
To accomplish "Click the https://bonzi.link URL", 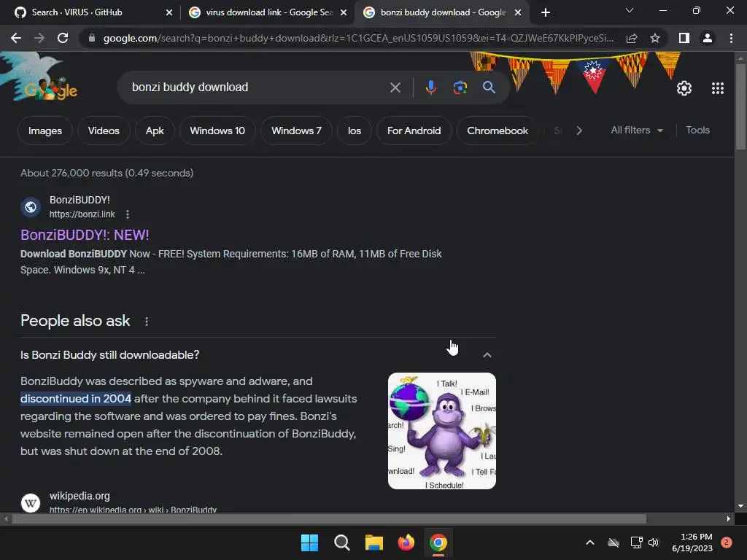I will [x=82, y=214].
